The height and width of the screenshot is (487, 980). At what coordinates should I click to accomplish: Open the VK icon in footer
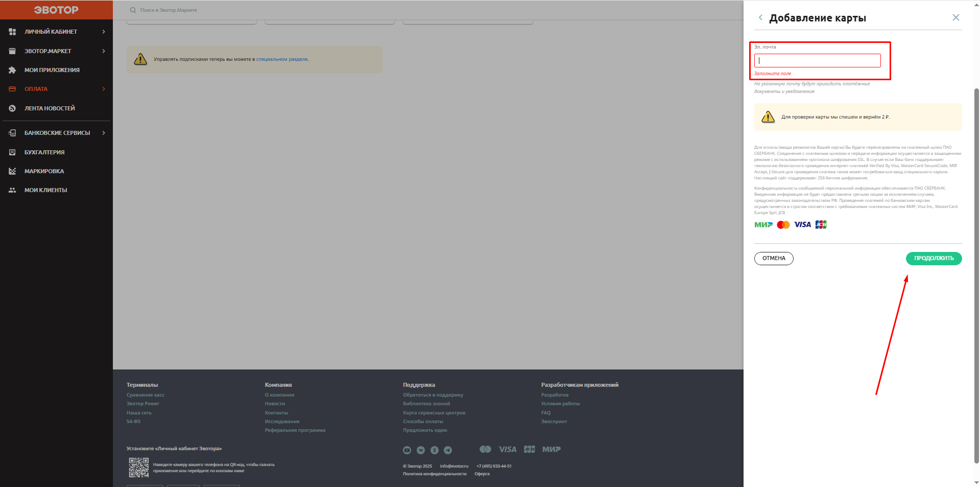click(421, 450)
